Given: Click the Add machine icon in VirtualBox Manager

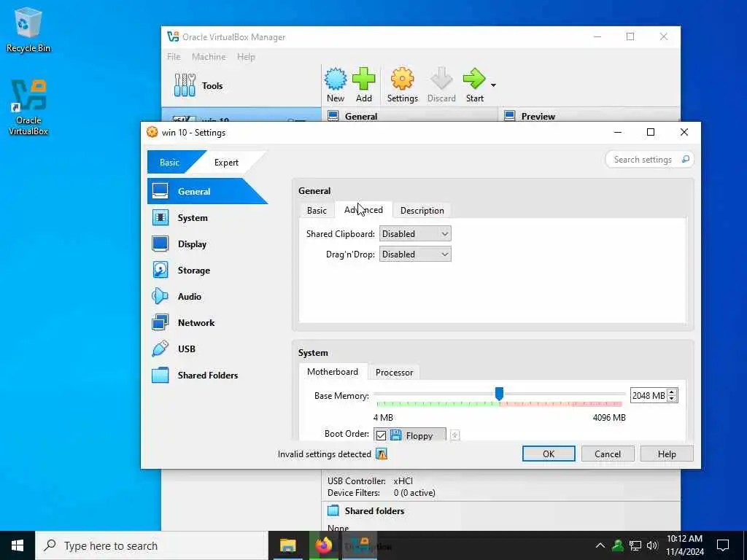Looking at the screenshot, I should [363, 85].
